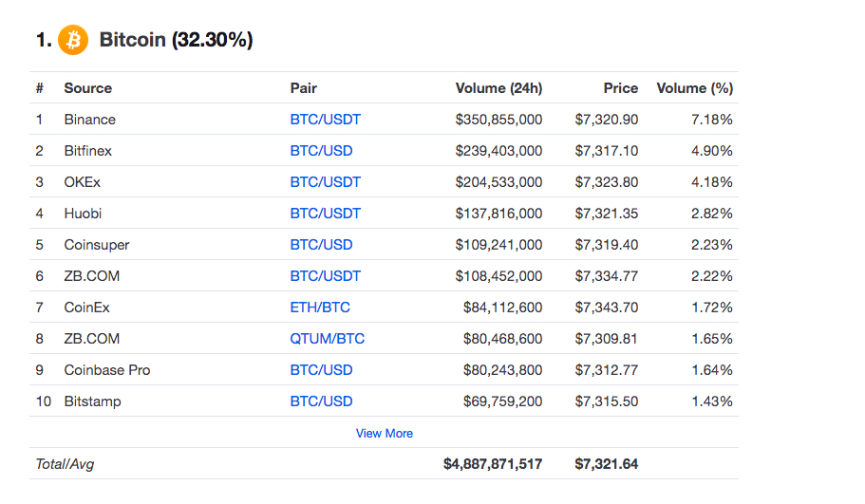The width and height of the screenshot is (865, 504).
Task: Click the $7,309.81 price cell
Action: click(x=607, y=339)
